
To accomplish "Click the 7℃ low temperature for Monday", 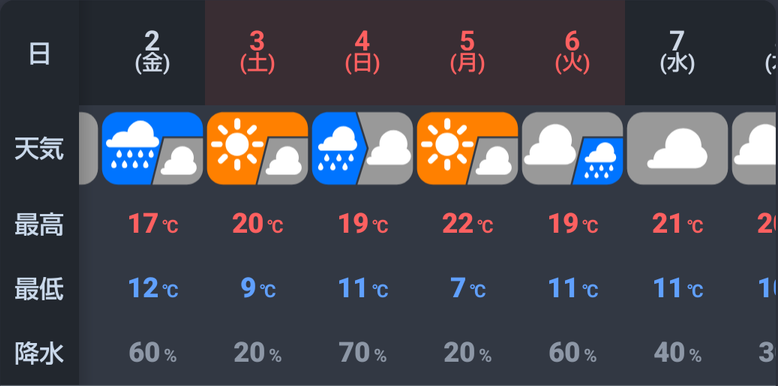I will point(467,288).
